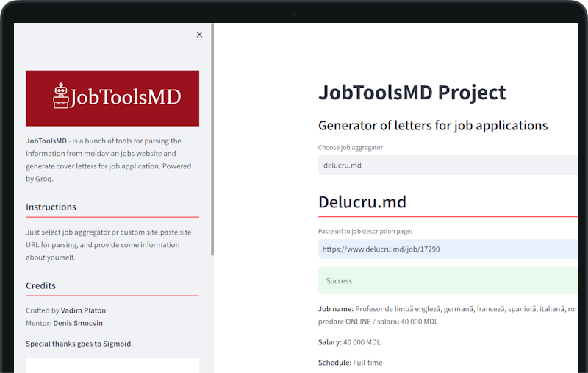This screenshot has height=373, width=588.
Task: Click the Job name label text
Action: tap(336, 309)
